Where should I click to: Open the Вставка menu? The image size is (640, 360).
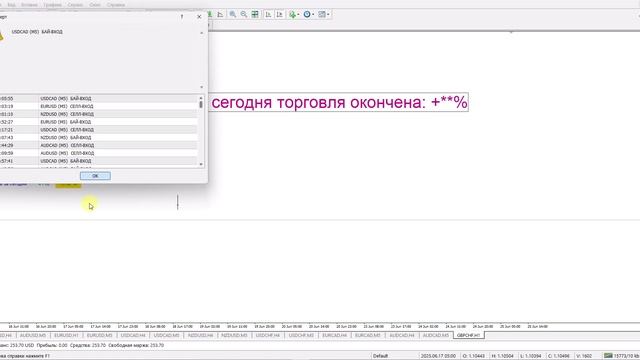(x=29, y=5)
